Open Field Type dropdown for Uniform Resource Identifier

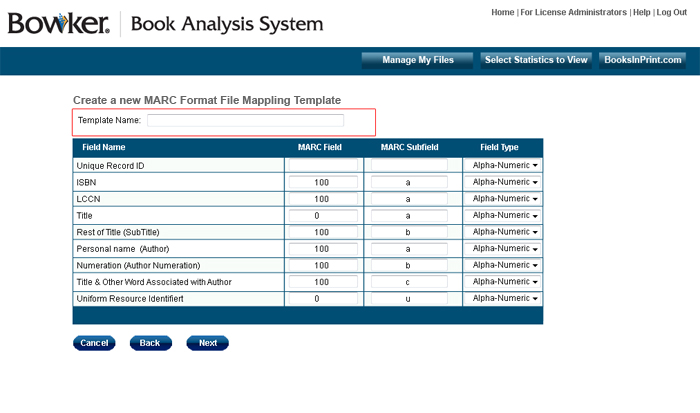(x=502, y=298)
